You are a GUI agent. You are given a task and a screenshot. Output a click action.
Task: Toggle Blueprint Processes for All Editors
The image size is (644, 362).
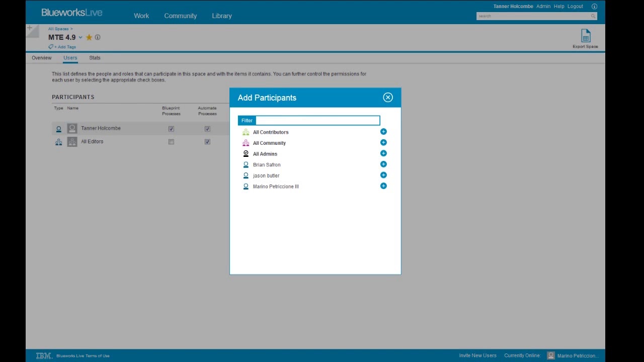pos(171,142)
